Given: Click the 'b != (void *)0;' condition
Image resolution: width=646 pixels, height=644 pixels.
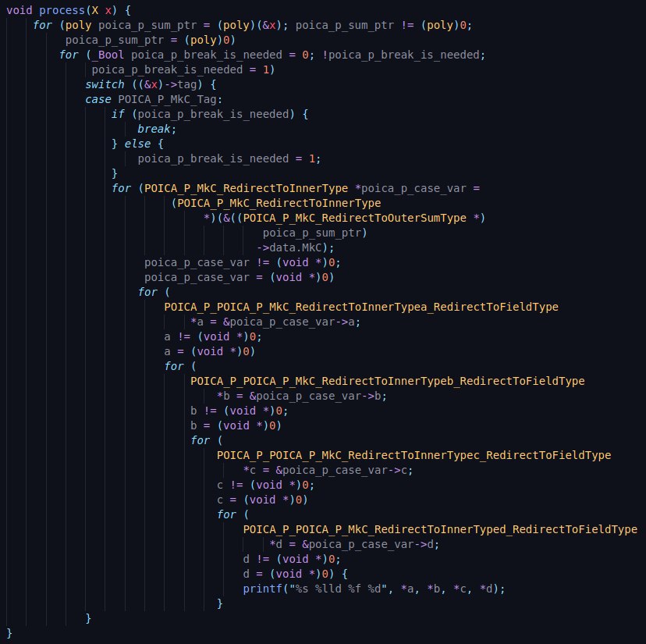Looking at the screenshot, I should [240, 411].
